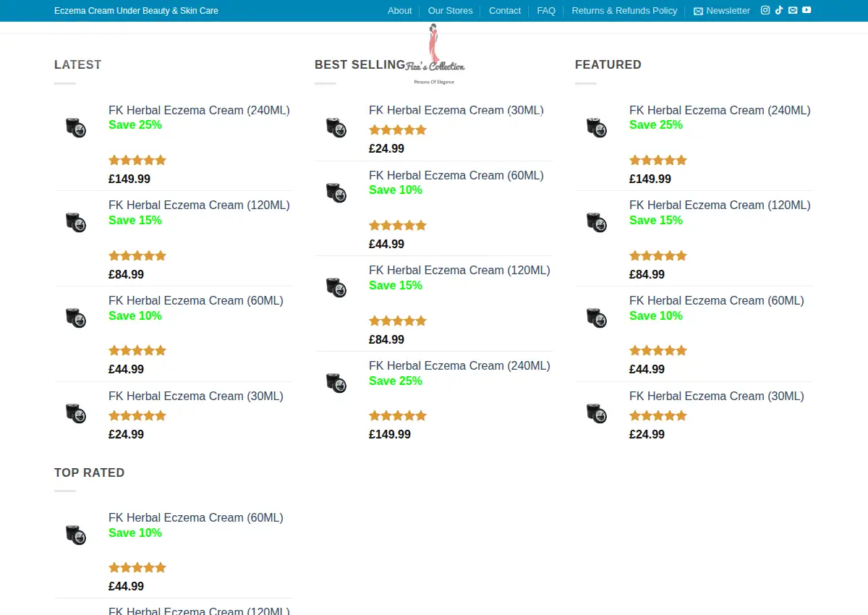Open the YouTube icon in top bar

(x=807, y=10)
